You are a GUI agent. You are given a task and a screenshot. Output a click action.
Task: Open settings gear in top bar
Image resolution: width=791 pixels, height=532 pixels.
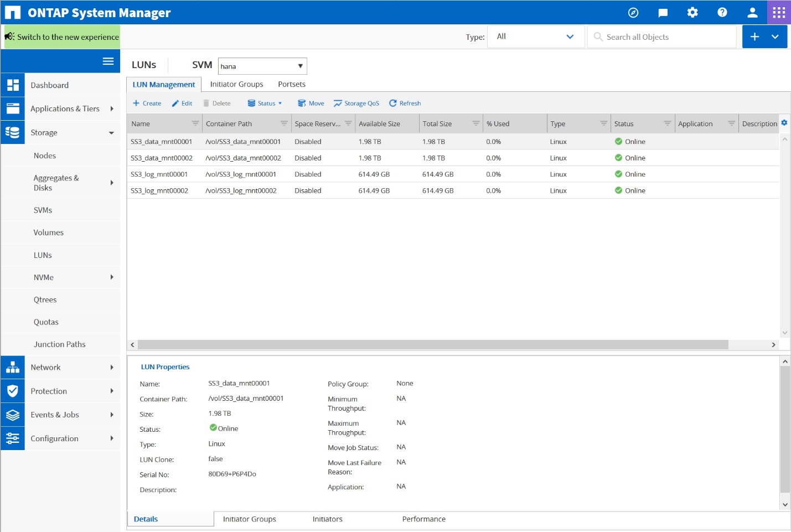pyautogui.click(x=692, y=12)
